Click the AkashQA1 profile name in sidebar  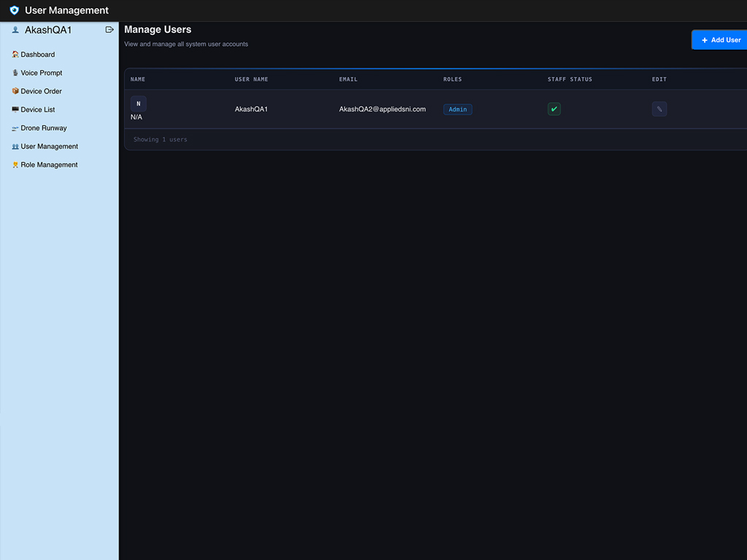[48, 30]
